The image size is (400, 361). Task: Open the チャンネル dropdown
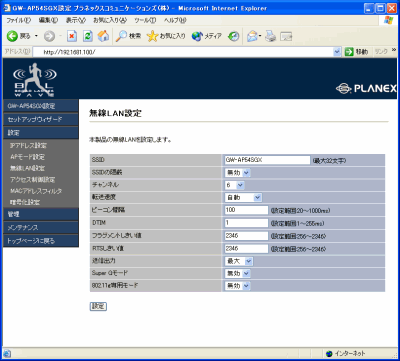[x=235, y=185]
